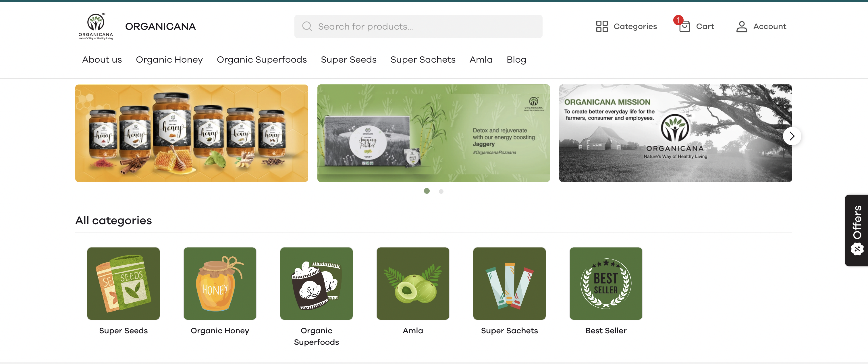Go to the Blog menu item
This screenshot has height=364, width=868.
point(516,60)
